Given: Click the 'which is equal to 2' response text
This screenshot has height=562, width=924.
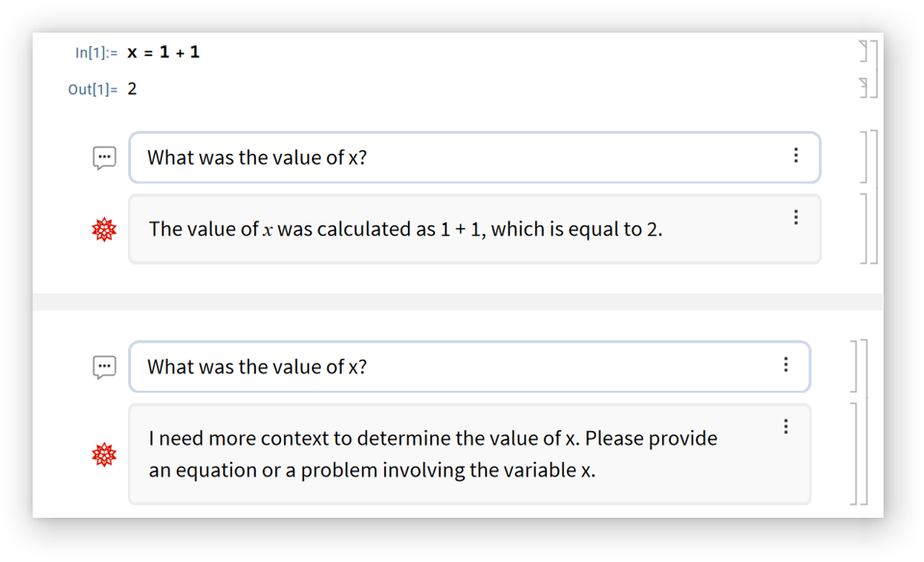Looking at the screenshot, I should click(x=576, y=230).
